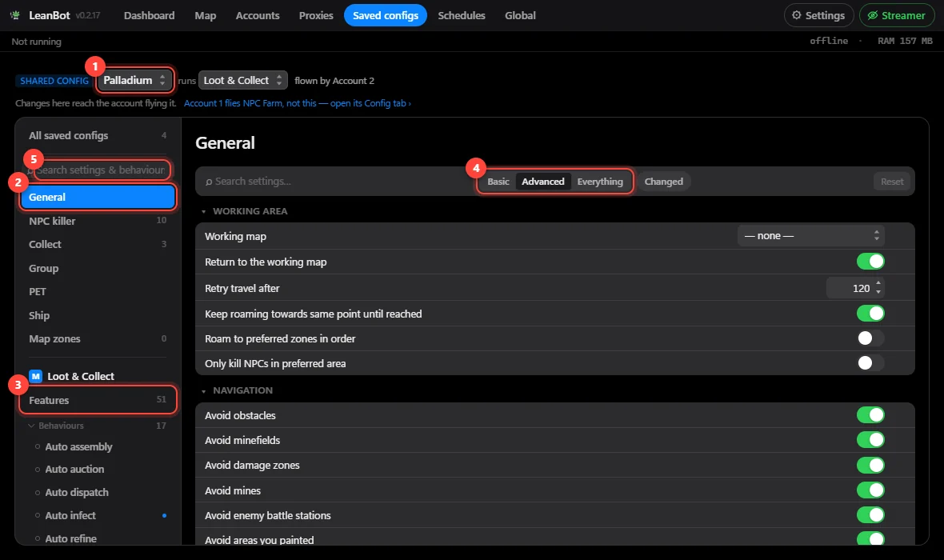The height and width of the screenshot is (560, 944).
Task: Click the Reset button
Action: click(892, 182)
